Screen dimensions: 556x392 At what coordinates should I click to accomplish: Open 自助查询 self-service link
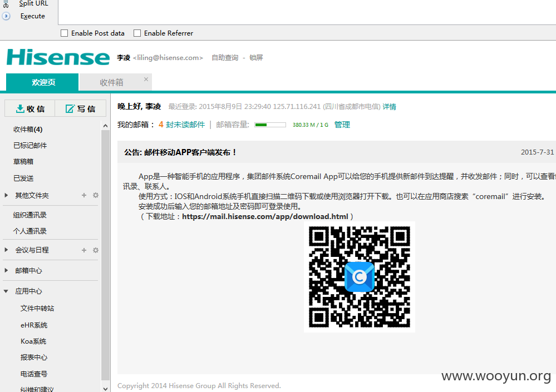(x=225, y=58)
